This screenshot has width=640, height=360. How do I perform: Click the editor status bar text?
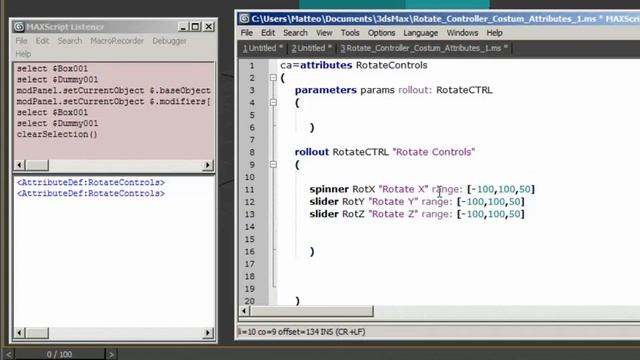(x=301, y=332)
